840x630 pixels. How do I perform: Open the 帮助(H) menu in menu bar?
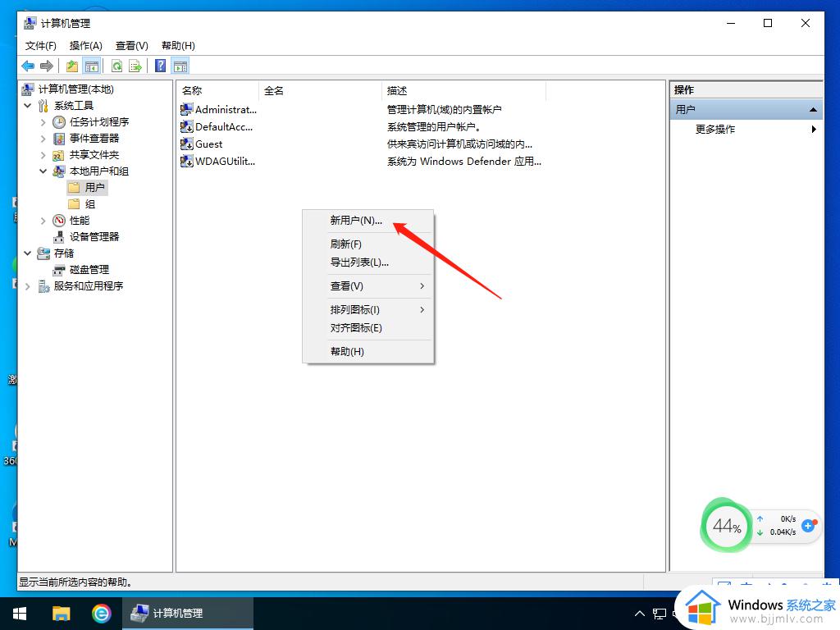[178, 46]
